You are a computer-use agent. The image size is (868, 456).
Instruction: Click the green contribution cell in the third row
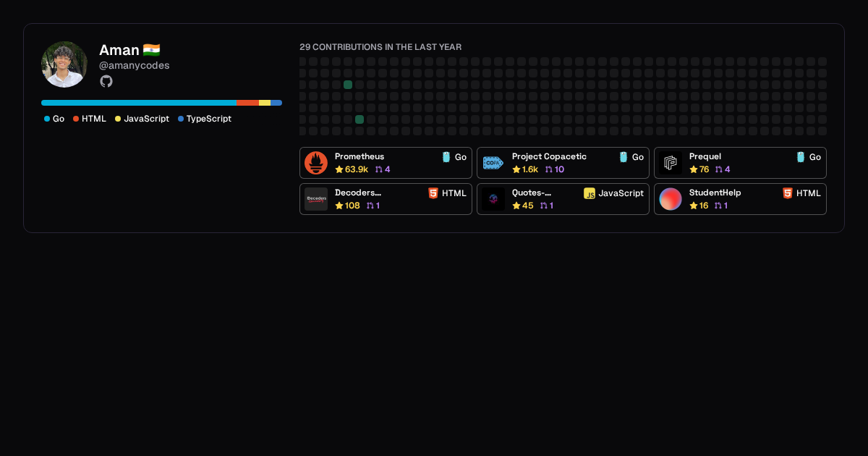(348, 85)
